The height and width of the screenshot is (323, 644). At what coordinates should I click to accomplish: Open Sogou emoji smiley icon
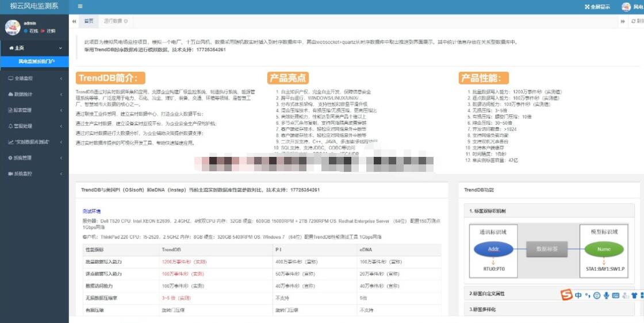click(597, 295)
